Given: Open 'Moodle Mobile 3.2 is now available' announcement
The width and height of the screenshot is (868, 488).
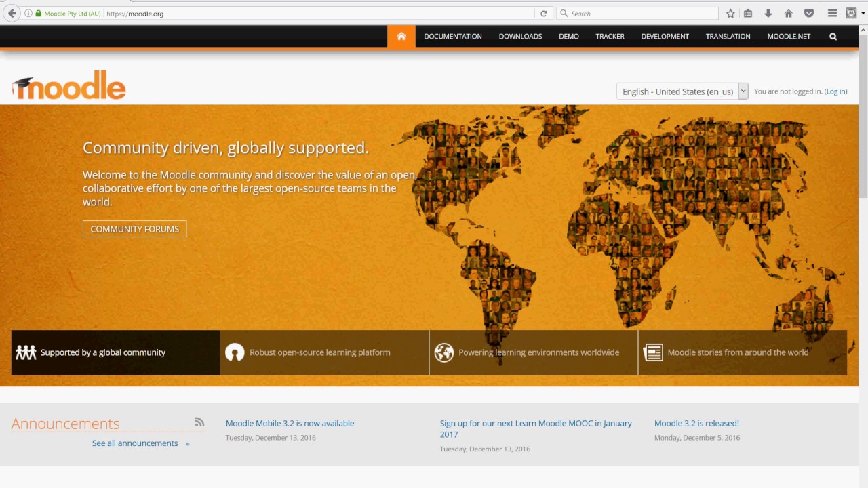Looking at the screenshot, I should [x=290, y=423].
